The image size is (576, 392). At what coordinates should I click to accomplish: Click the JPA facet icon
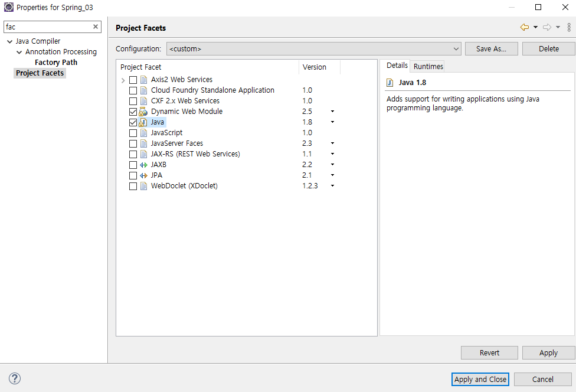143,175
